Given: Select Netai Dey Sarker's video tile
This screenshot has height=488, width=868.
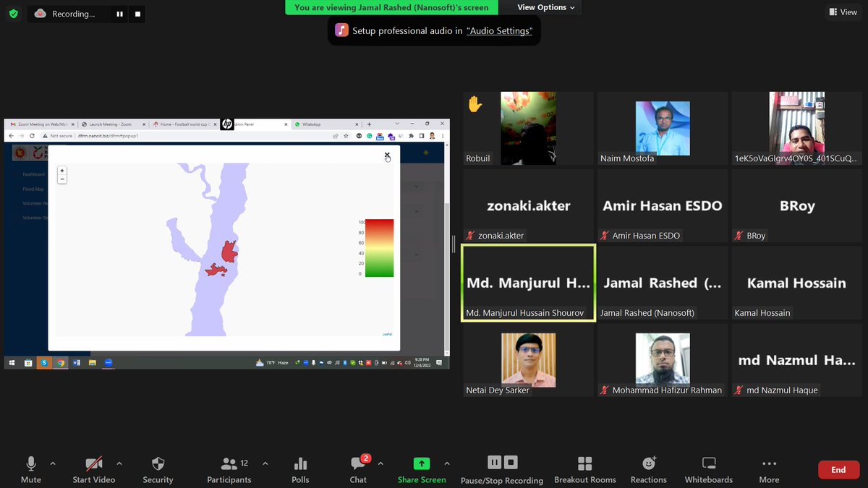Looking at the screenshot, I should coord(529,360).
